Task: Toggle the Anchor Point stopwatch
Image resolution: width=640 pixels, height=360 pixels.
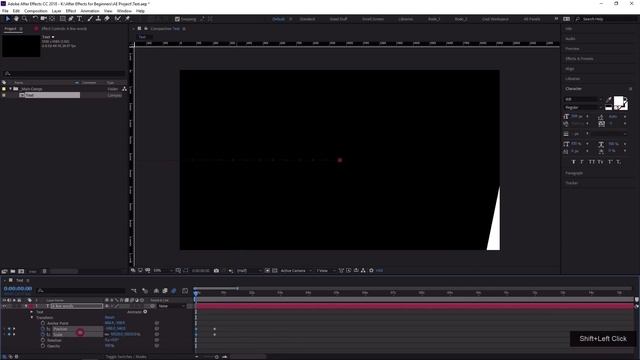Action: [43, 323]
